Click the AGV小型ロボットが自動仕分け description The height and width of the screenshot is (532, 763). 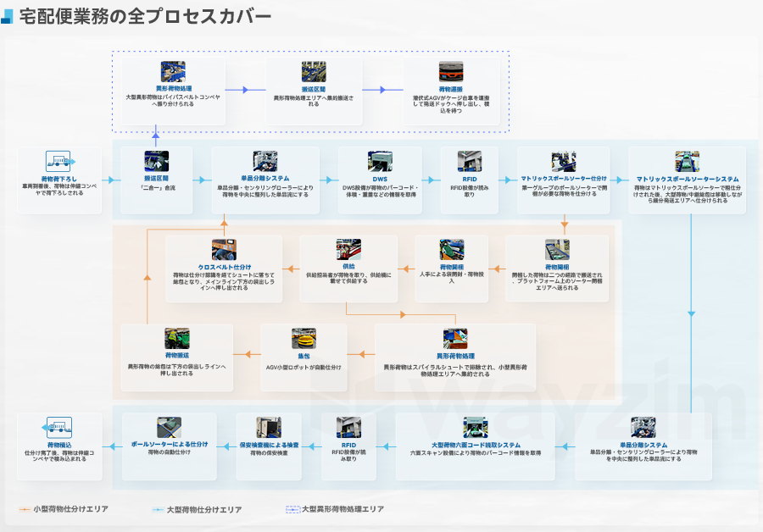tap(304, 367)
